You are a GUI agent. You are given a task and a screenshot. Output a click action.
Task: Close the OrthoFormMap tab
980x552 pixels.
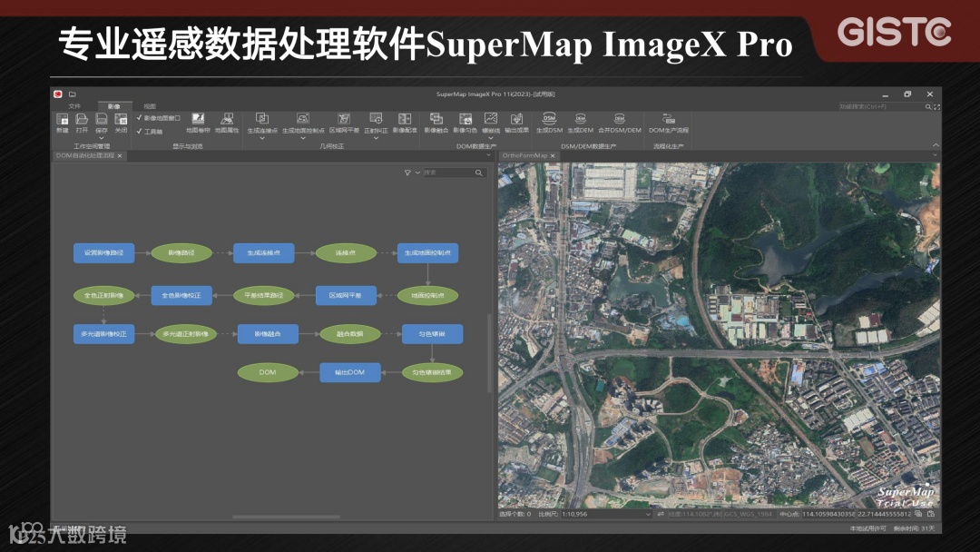553,155
